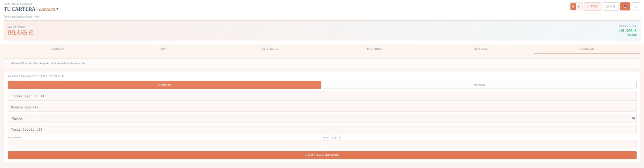Open the Historial tab
The width and height of the screenshot is (644, 168).
375,49
